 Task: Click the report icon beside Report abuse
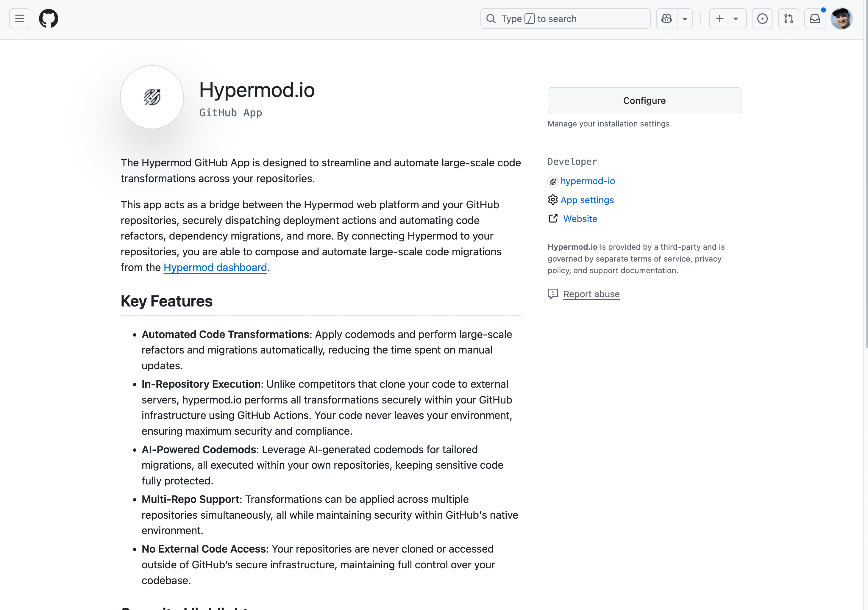pos(553,294)
